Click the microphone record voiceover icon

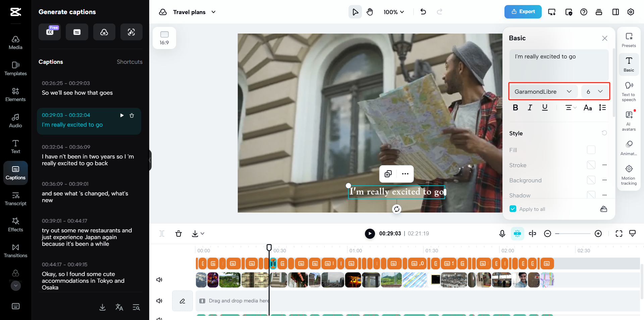502,233
